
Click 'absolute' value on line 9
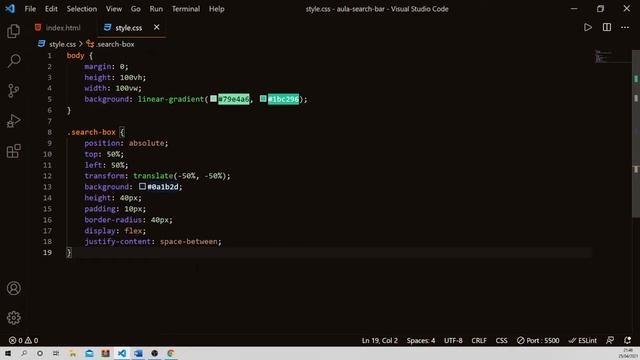[147, 143]
